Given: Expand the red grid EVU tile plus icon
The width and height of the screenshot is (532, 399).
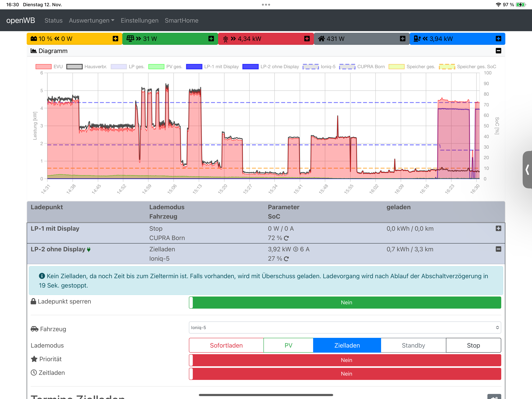Looking at the screenshot, I should (307, 39).
